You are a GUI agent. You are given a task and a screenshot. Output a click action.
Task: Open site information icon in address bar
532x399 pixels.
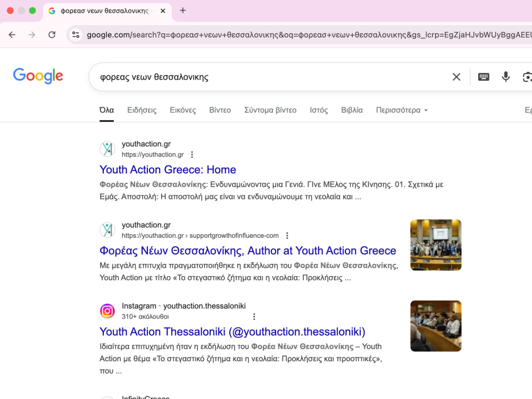tap(76, 35)
